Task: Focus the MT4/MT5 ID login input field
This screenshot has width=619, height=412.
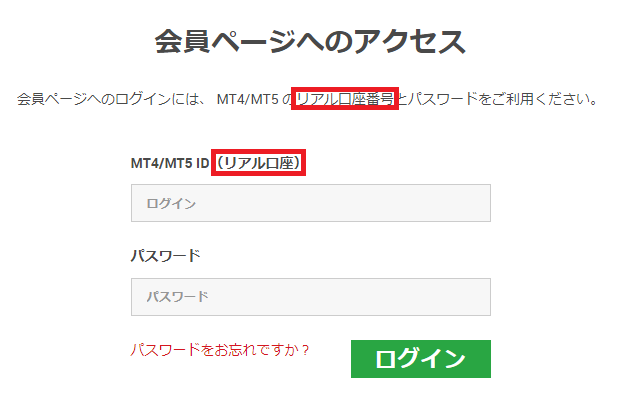Action: (310, 203)
